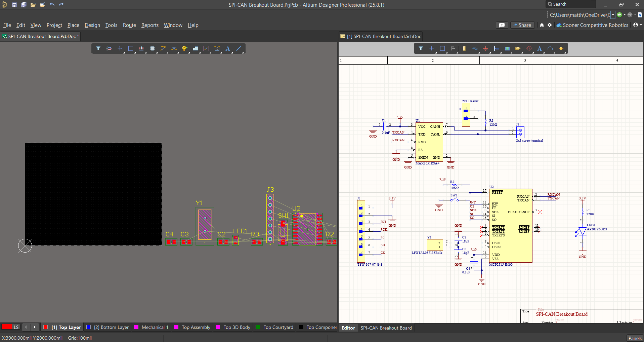Select the [2] Bottom Layer tab
The image size is (644, 342).
[x=108, y=327]
